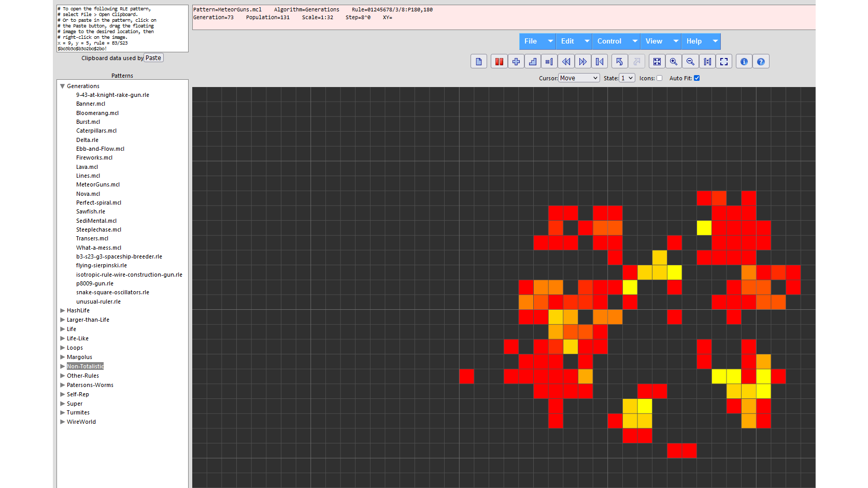Collapse the Generations folder
This screenshot has height=488, width=868.
pyautogui.click(x=62, y=87)
